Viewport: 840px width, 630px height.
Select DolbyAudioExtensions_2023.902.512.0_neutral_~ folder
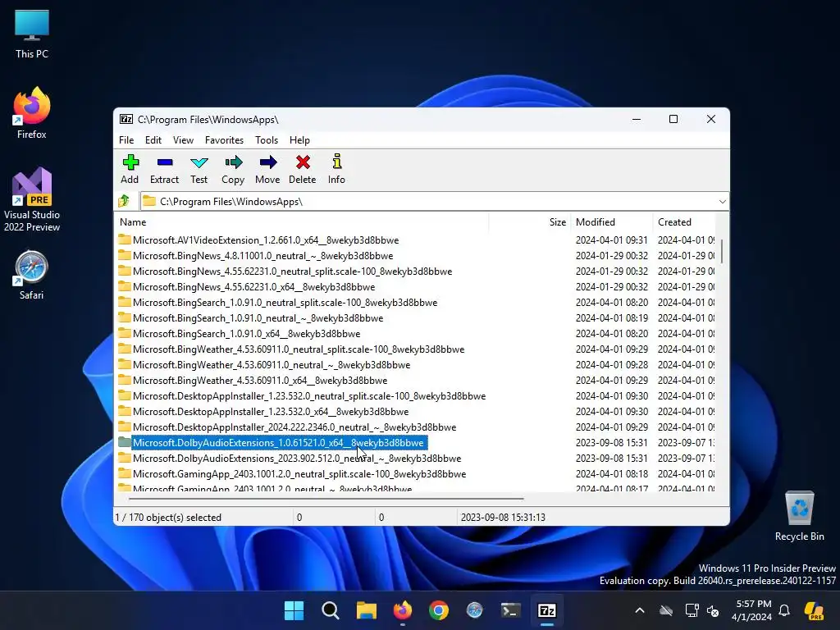click(297, 458)
